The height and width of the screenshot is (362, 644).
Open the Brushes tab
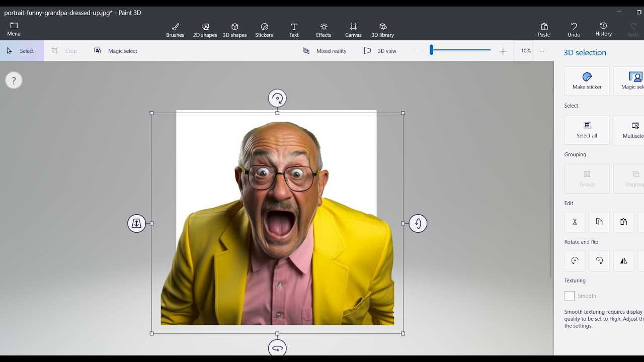point(175,30)
